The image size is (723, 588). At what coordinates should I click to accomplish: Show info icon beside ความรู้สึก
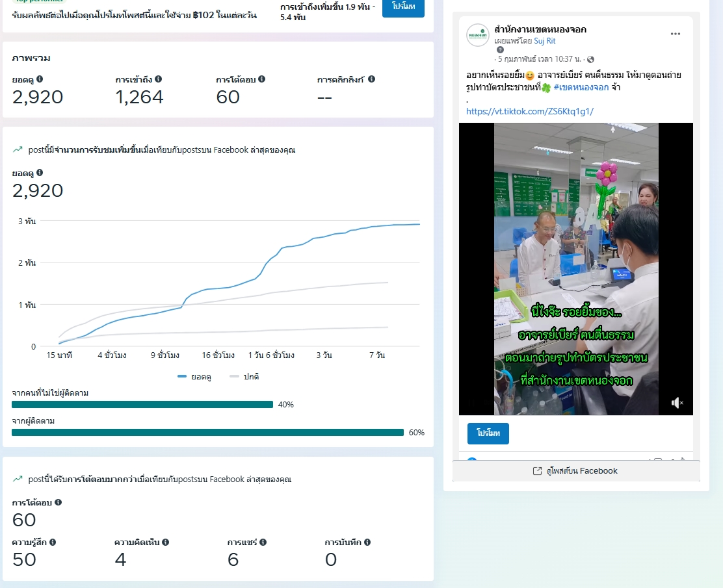point(53,543)
